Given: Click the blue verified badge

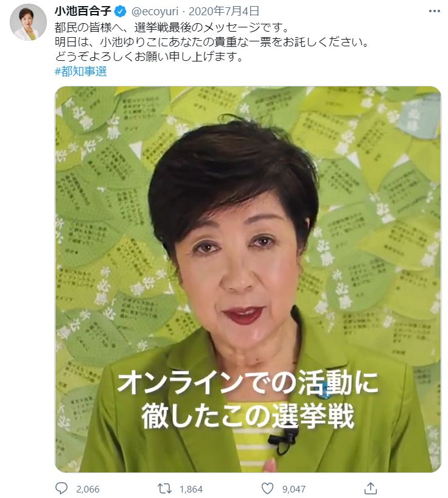Looking at the screenshot, I should coord(121,12).
